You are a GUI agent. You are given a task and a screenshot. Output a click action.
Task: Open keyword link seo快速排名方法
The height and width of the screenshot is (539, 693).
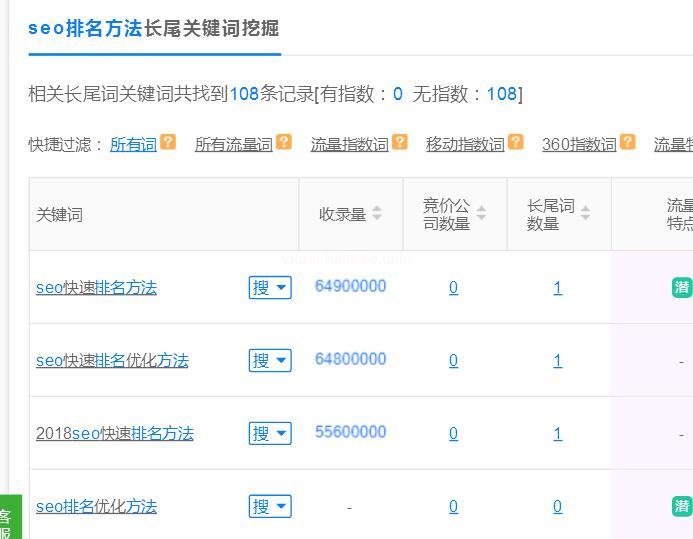pyautogui.click(x=96, y=288)
